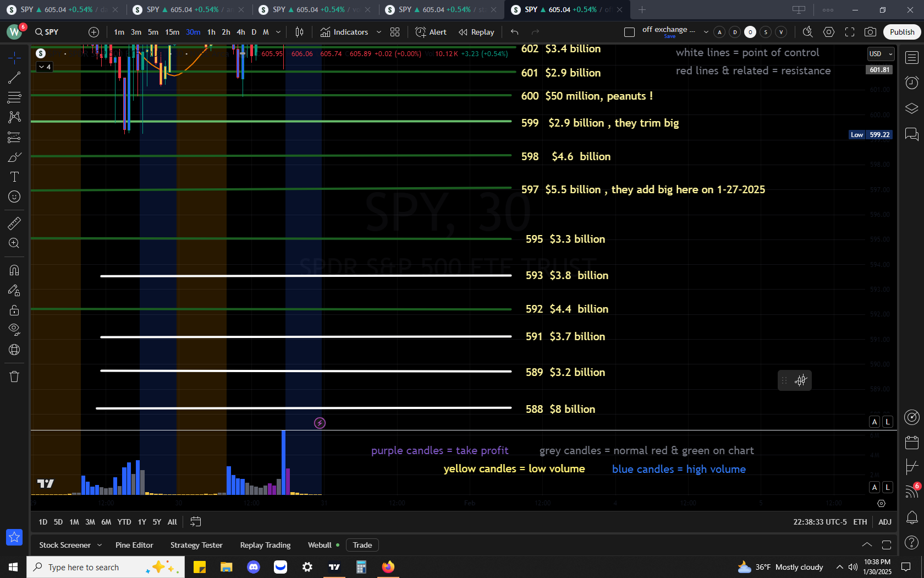Open the object tree layers panel

pyautogui.click(x=912, y=108)
